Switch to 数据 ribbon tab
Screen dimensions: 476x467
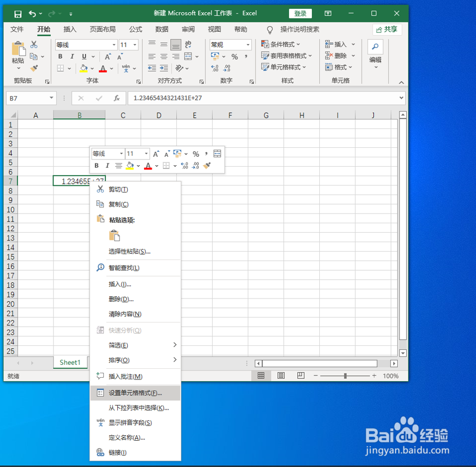(x=161, y=29)
